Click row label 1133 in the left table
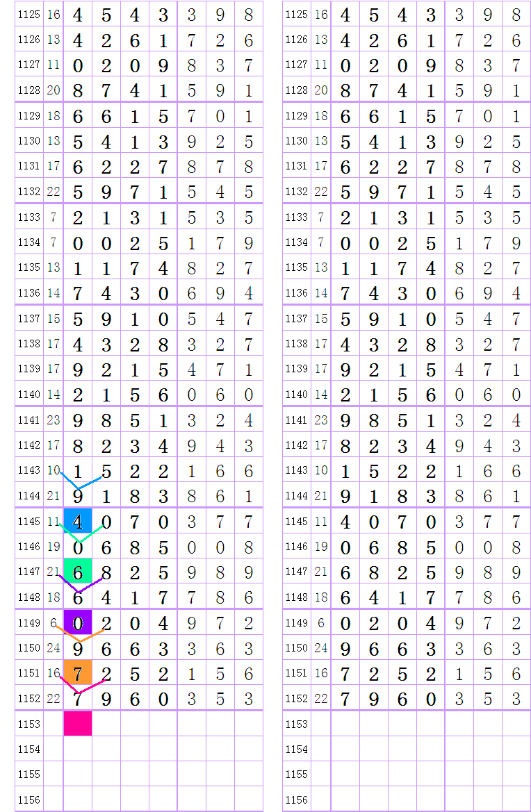The height and width of the screenshot is (812, 531). [x=28, y=217]
